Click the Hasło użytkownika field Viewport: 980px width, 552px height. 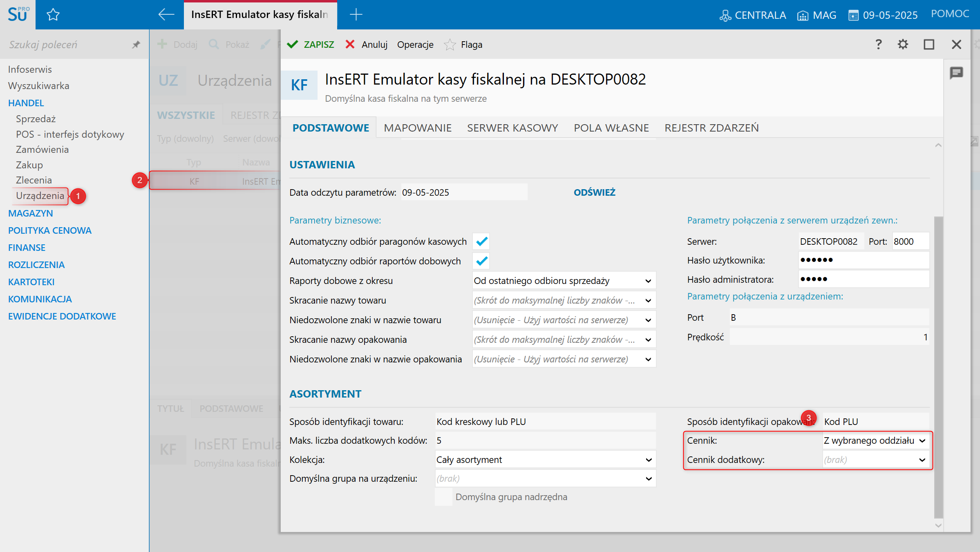click(x=864, y=260)
